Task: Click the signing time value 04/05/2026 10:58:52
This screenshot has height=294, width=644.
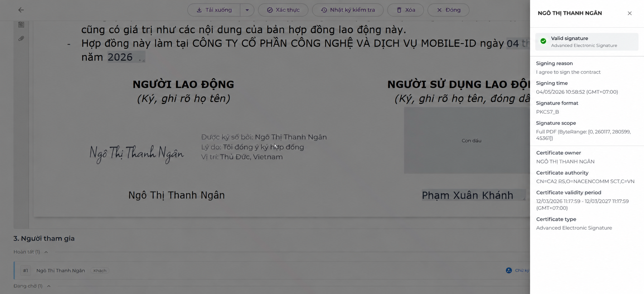Action: [x=577, y=92]
